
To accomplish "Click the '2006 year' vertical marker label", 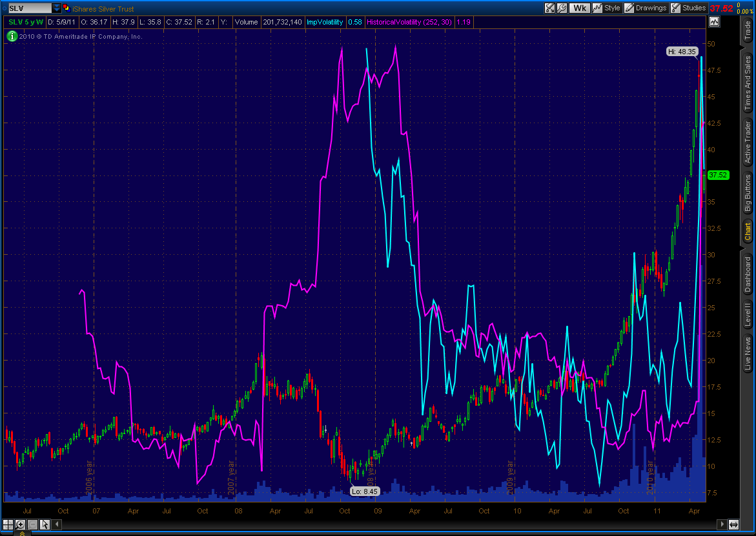I will point(88,477).
